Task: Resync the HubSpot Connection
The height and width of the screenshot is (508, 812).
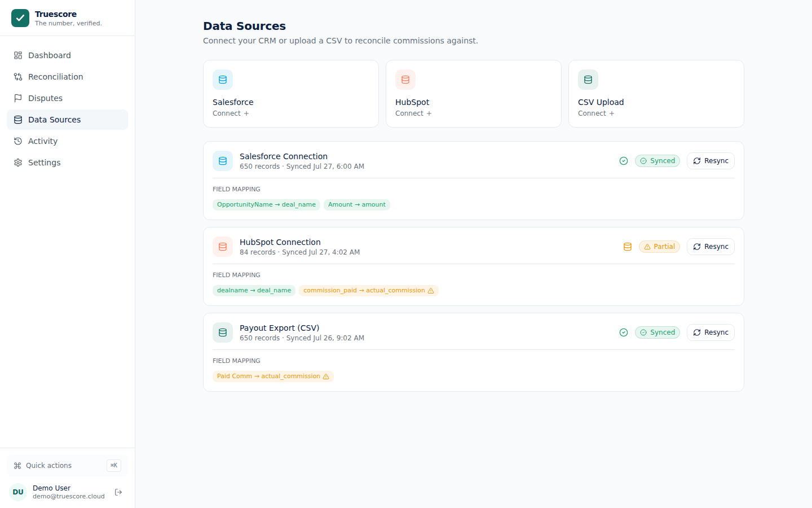Action: coord(710,247)
